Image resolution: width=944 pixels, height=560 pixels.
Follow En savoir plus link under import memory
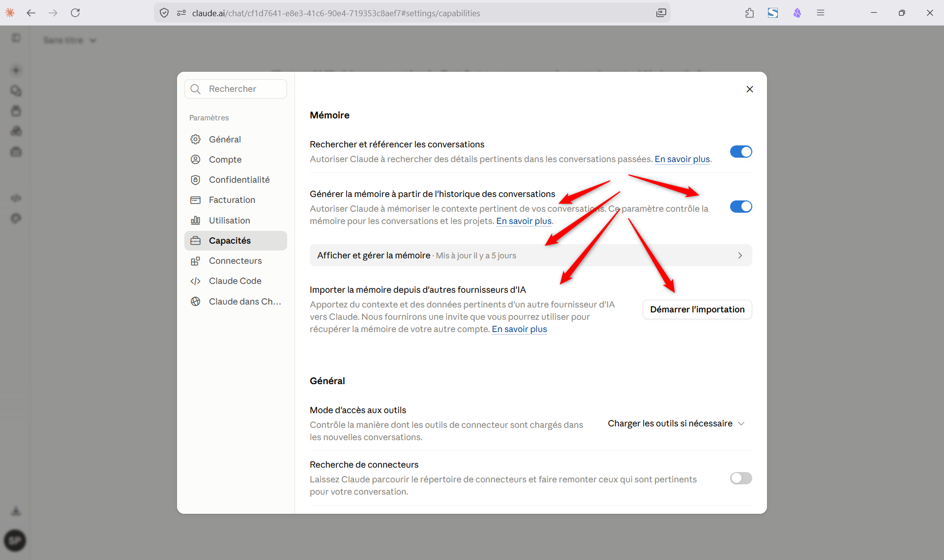coord(519,329)
